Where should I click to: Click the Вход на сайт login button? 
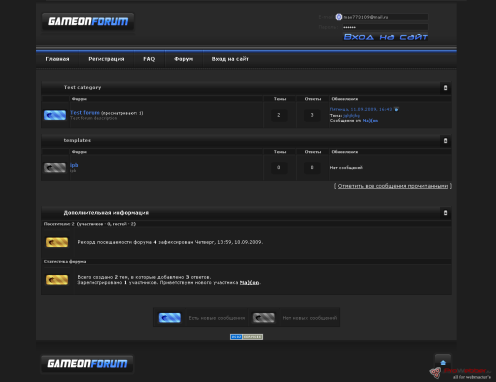pyautogui.click(x=386, y=37)
